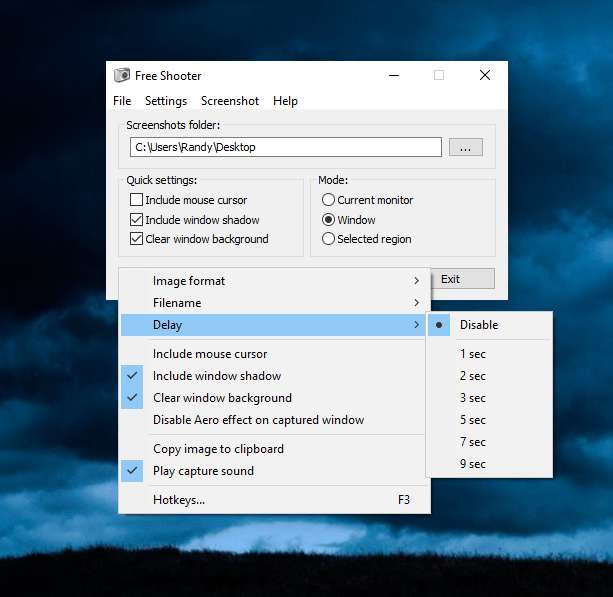
Task: Click the Exit button
Action: (463, 279)
